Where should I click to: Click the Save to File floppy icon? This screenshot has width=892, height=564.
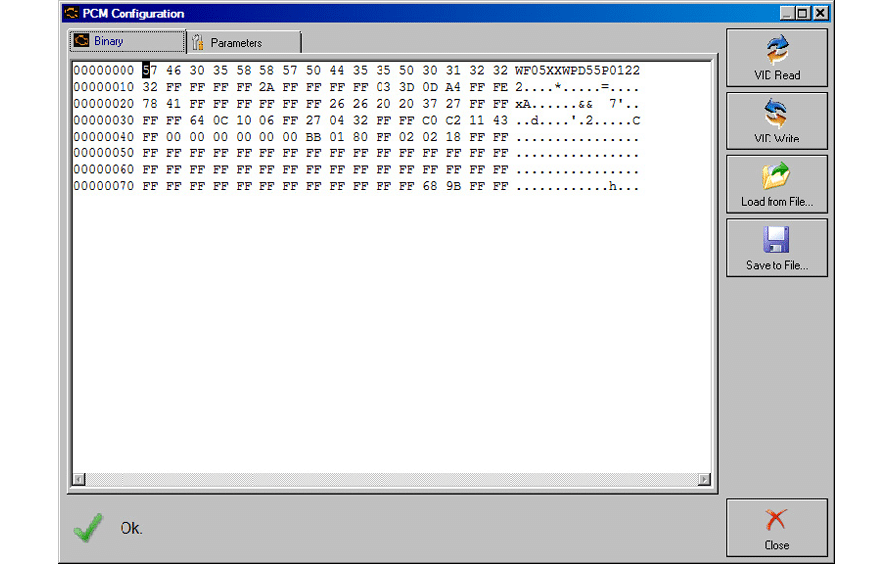pyautogui.click(x=777, y=240)
